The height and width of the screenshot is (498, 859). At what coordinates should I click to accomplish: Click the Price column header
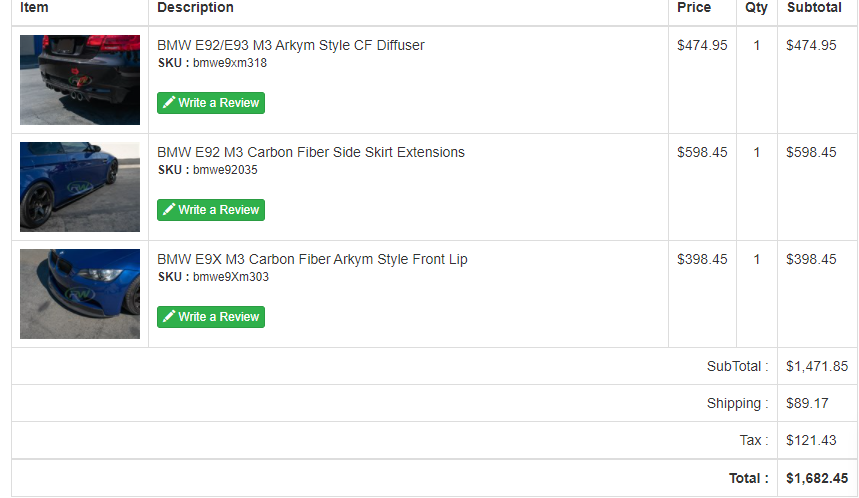pos(694,7)
